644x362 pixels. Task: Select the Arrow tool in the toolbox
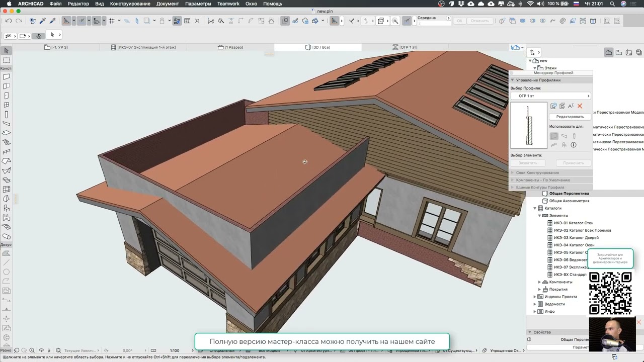pyautogui.click(x=7, y=51)
